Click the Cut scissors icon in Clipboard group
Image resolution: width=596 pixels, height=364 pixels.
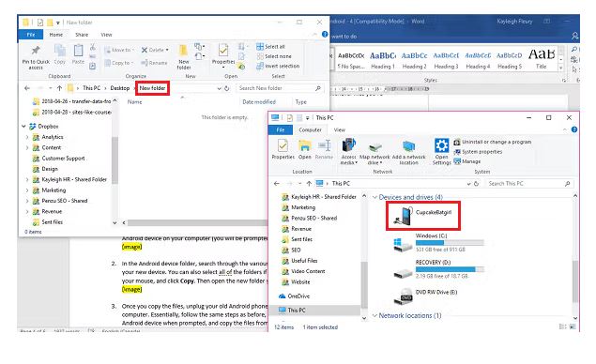click(x=93, y=48)
